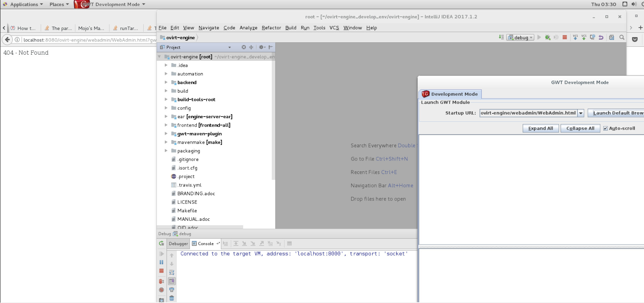
Task: Stop the running process in main toolbar
Action: tap(565, 38)
